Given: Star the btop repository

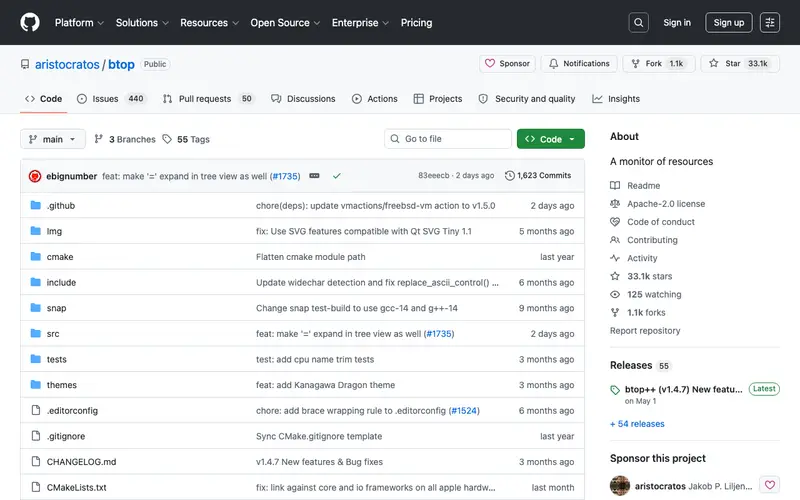Looking at the screenshot, I should (740, 64).
